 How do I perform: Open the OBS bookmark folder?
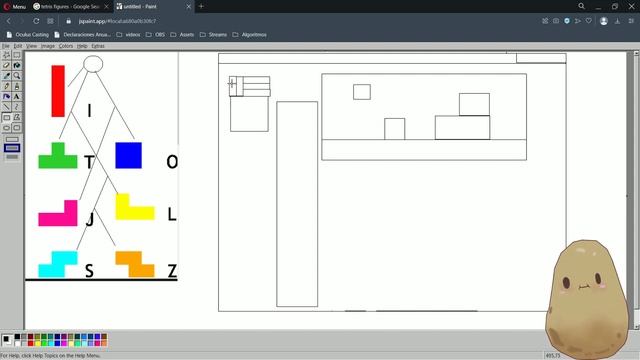click(156, 35)
